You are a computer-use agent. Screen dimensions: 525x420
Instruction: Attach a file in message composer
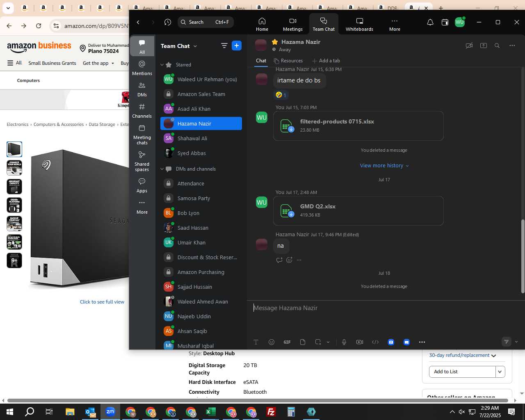[x=303, y=342]
